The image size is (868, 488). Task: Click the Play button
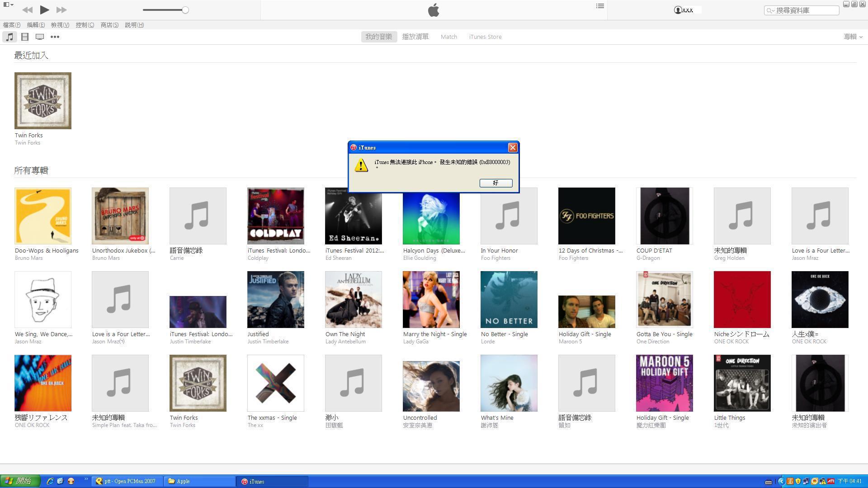tap(44, 9)
